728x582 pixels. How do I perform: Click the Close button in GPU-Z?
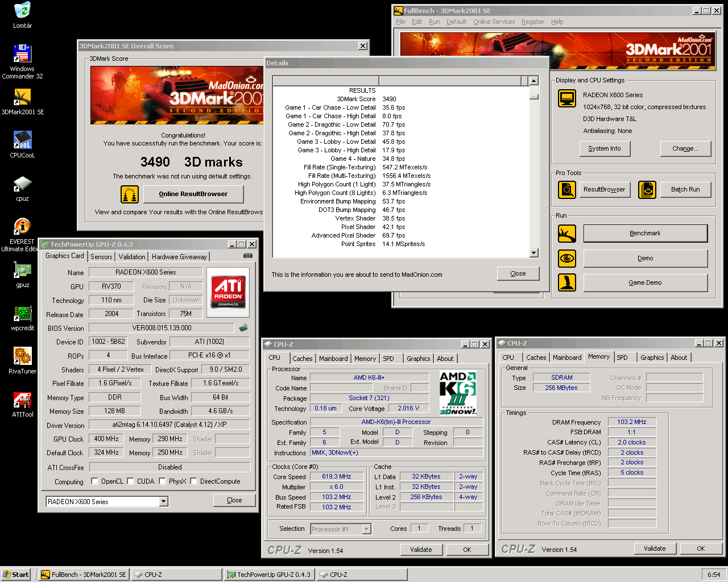click(234, 500)
